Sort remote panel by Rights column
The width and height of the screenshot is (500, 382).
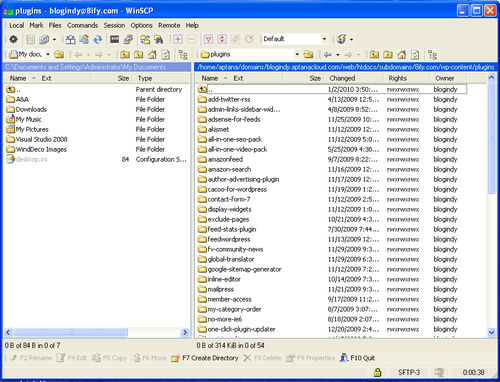click(x=407, y=78)
